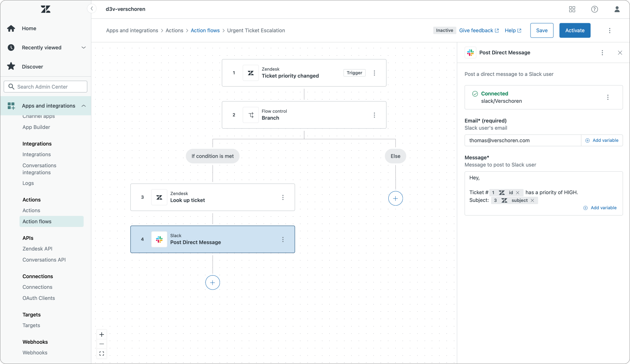
Task: Open the Help link in header
Action: click(513, 31)
